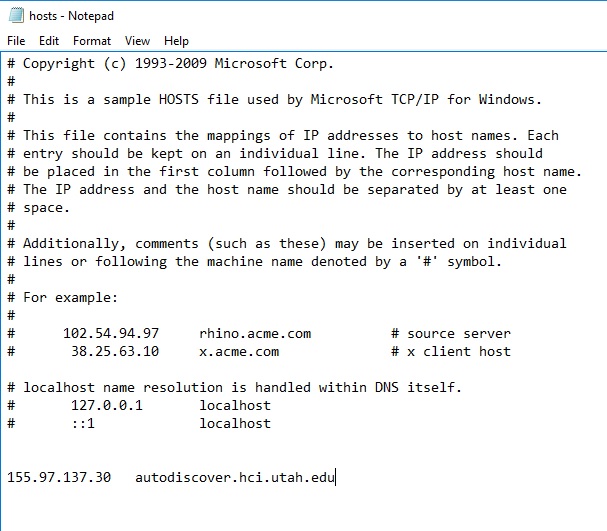The width and height of the screenshot is (607, 531).
Task: Click the "# x client host" comment
Action: 451,351
